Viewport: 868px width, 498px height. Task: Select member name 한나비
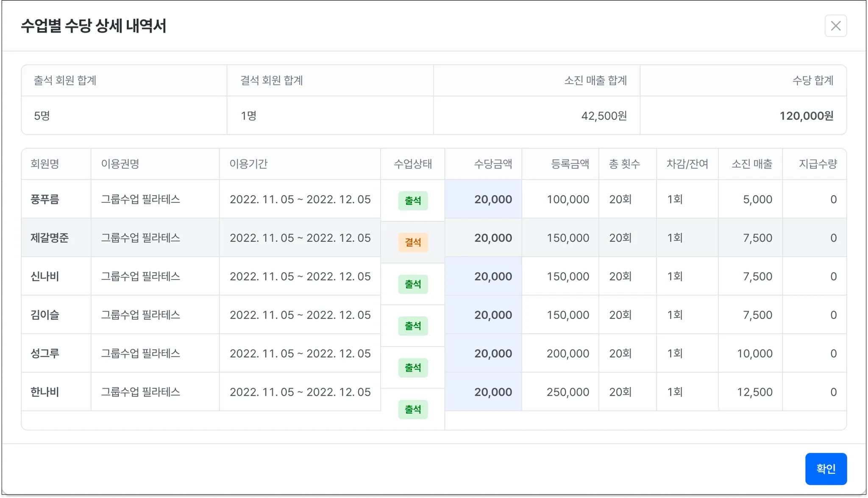(x=45, y=392)
